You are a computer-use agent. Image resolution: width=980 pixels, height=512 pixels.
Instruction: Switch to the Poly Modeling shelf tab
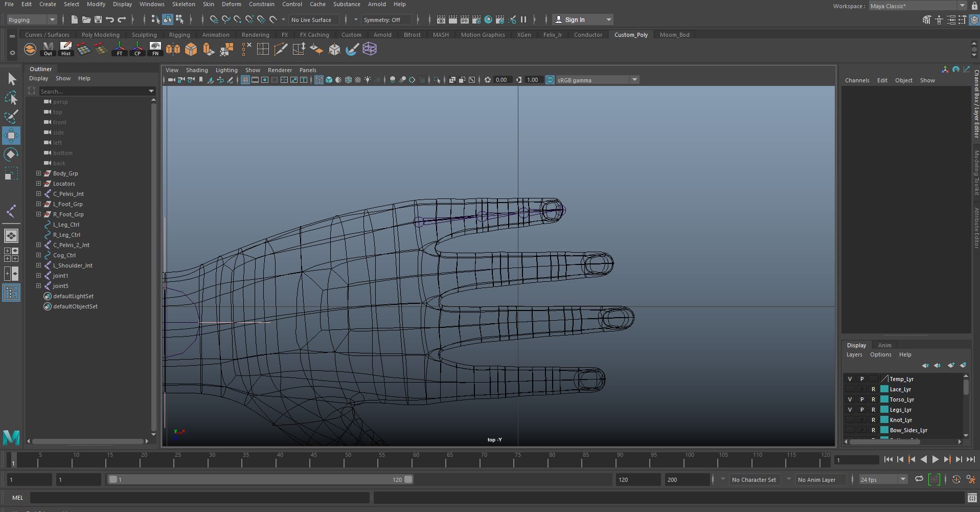tap(100, 35)
